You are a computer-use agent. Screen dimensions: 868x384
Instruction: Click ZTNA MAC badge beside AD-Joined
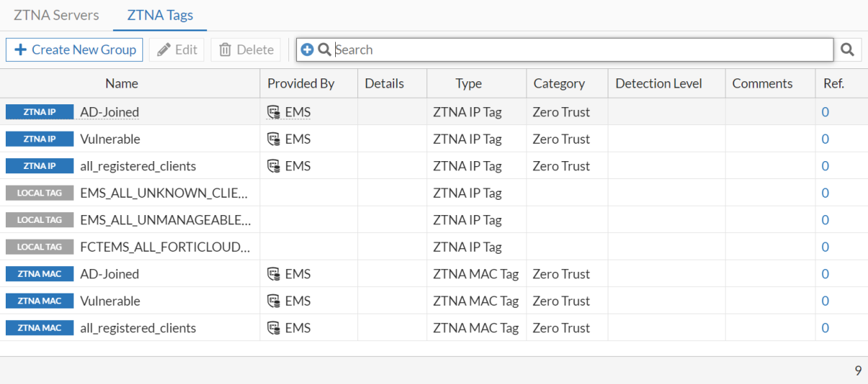pyautogui.click(x=40, y=274)
